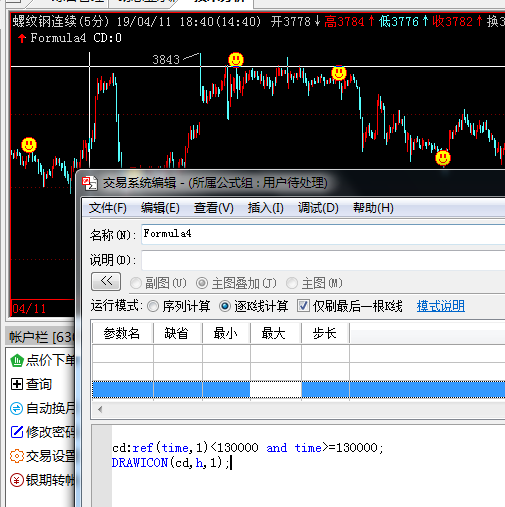Click the 开3778 value in the chart header
The width and height of the screenshot is (505, 507).
[291, 22]
